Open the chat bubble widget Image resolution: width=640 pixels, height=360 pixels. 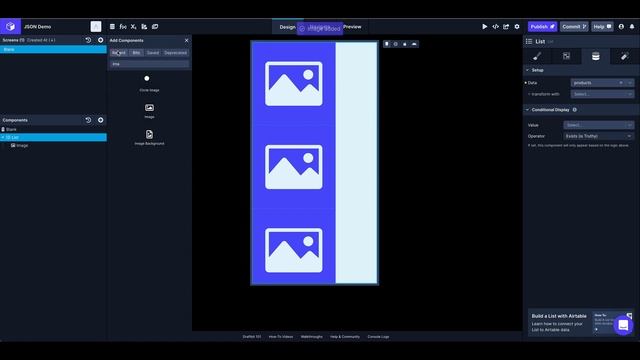pos(623,325)
